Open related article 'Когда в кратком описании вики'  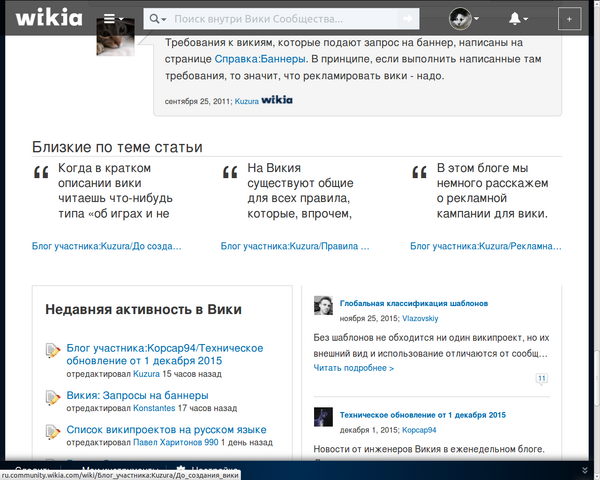115,191
